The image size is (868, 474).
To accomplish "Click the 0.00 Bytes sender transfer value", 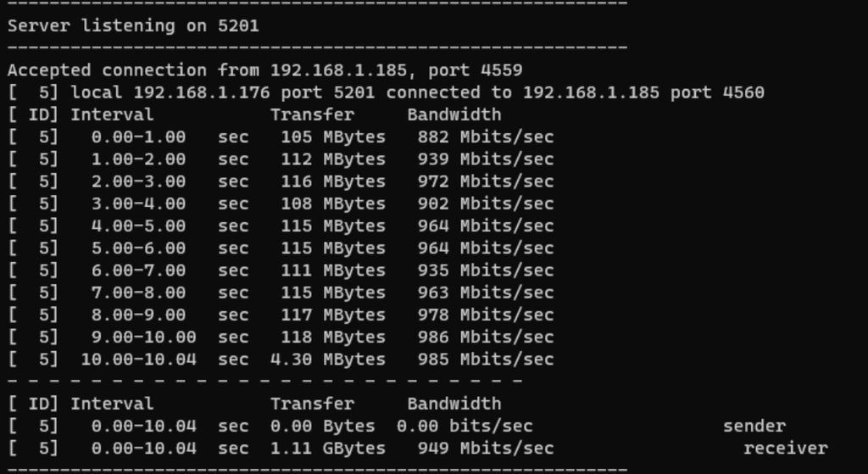I will [x=327, y=426].
